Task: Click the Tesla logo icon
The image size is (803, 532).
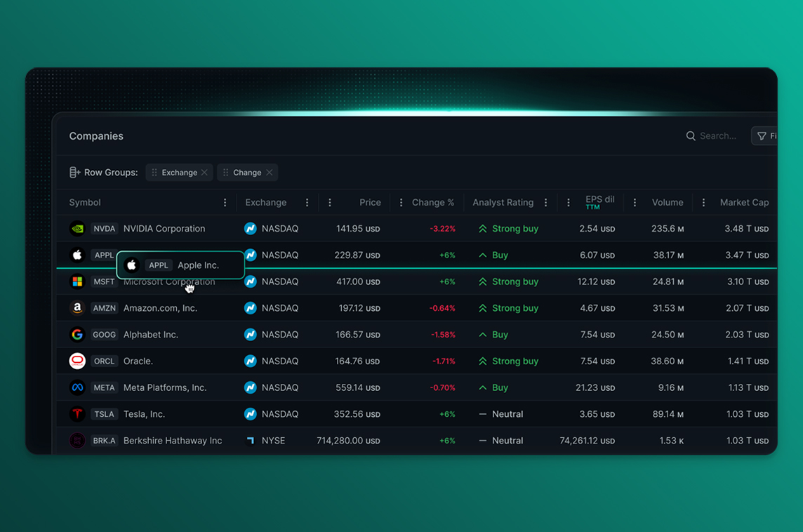Action: click(77, 413)
